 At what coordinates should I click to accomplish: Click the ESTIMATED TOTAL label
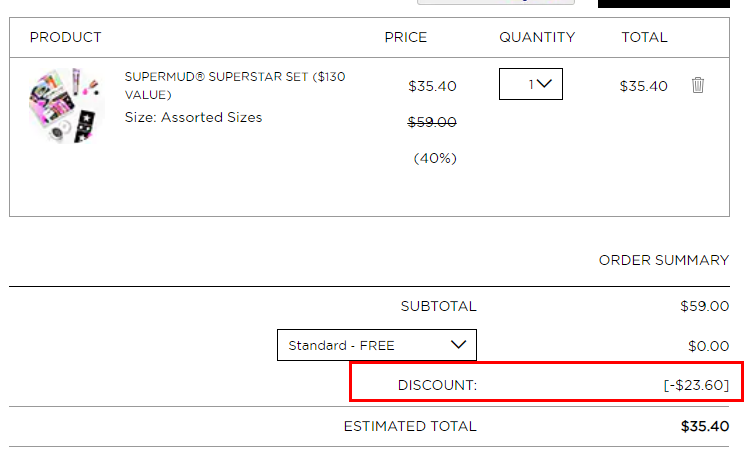[410, 426]
